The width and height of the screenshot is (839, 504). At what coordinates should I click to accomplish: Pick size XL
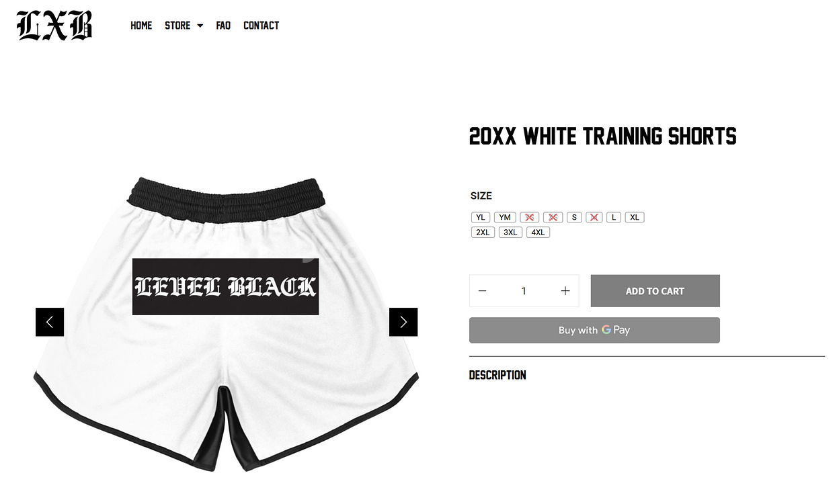[635, 218]
